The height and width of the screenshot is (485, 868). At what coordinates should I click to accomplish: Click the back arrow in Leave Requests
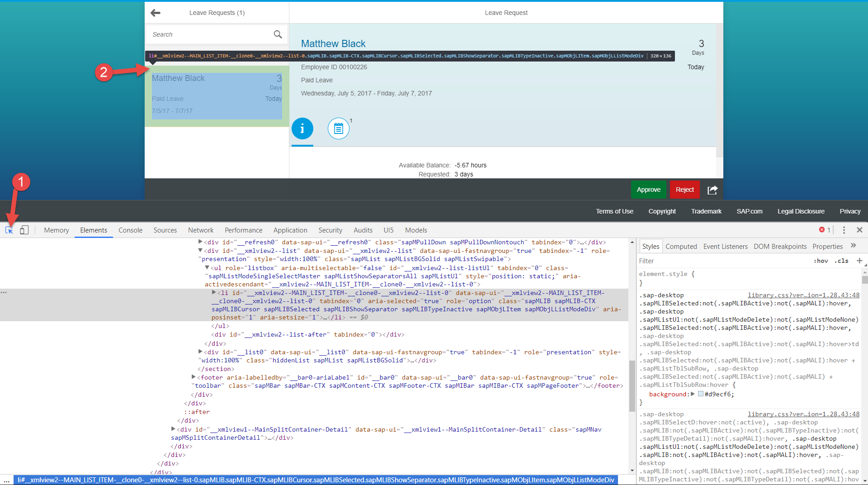pos(156,13)
